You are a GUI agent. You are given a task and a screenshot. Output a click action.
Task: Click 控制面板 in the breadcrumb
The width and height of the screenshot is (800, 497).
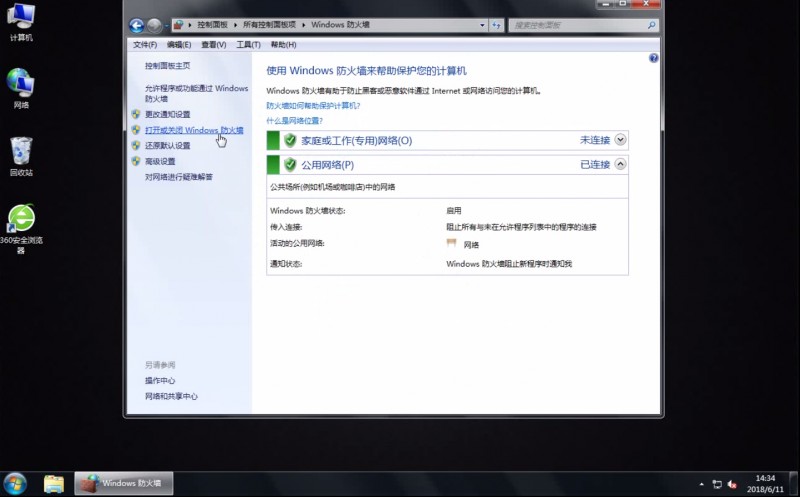[x=212, y=24]
